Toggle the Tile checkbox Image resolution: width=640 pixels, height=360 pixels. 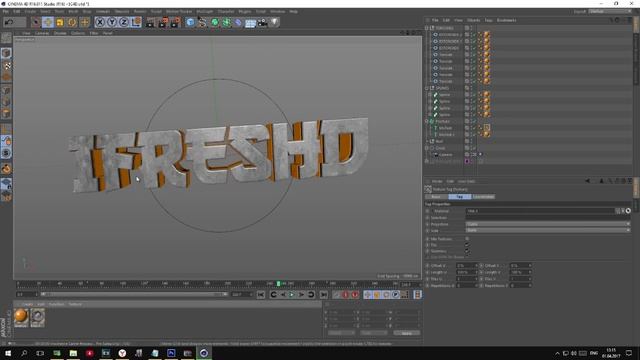467,245
